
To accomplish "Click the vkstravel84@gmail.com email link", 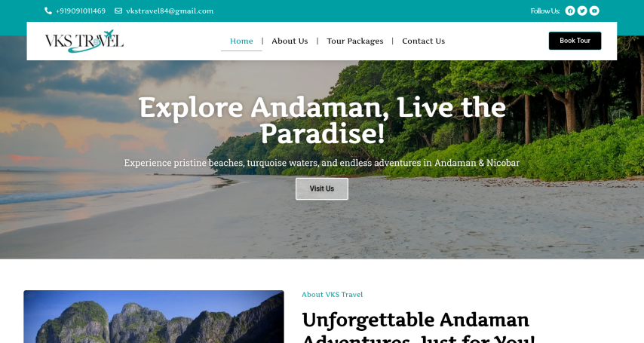I will (x=170, y=11).
